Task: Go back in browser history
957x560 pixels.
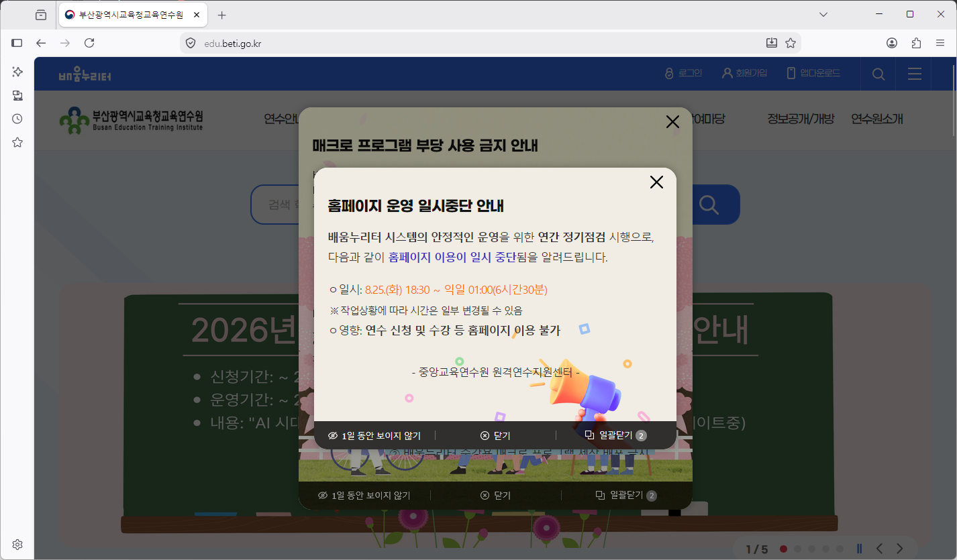Action: click(x=41, y=43)
